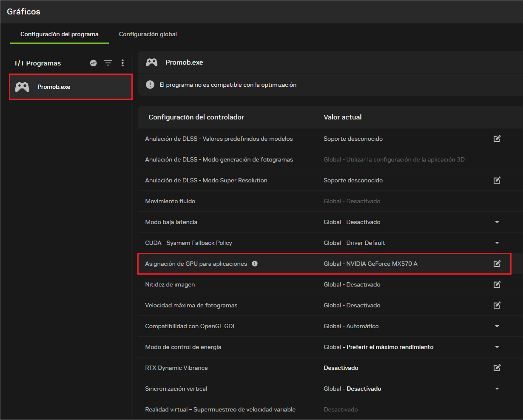Select Promob.exe in the programs list
Screen dimensions: 523x420
pos(71,87)
